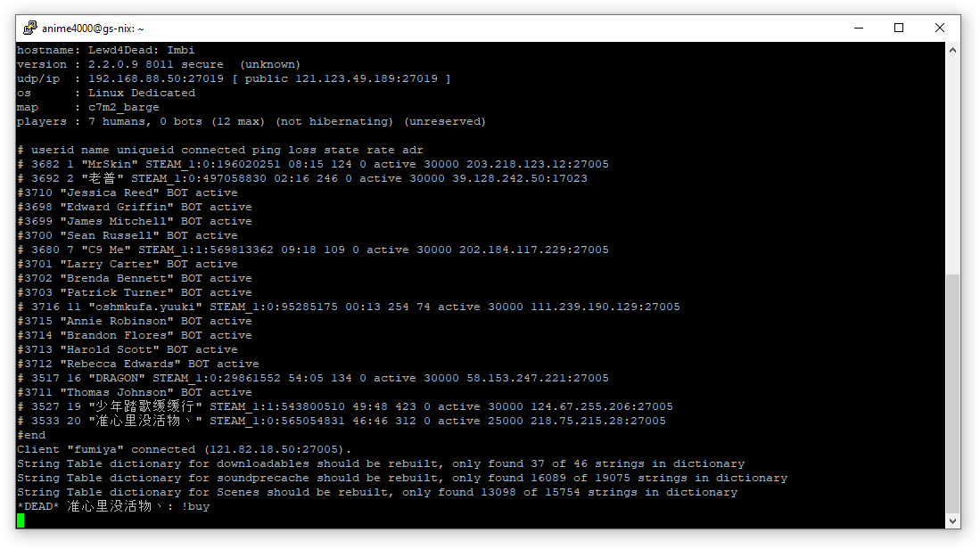Click the version line '2.2.0.9 8011 secure'
This screenshot has width=980, height=549.
click(156, 64)
